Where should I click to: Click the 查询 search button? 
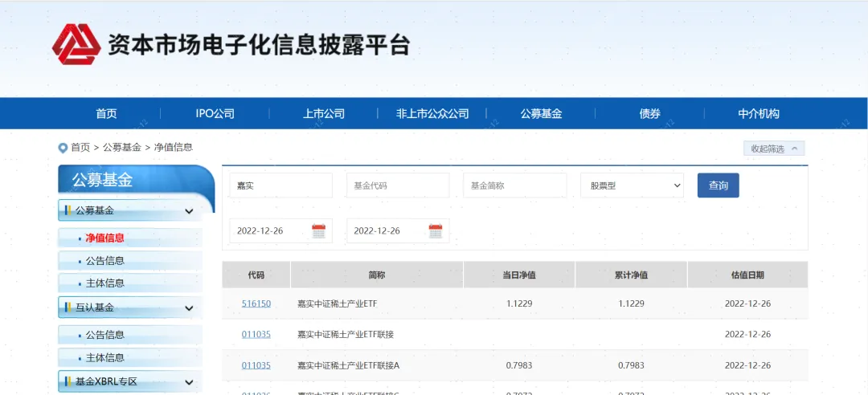click(718, 185)
